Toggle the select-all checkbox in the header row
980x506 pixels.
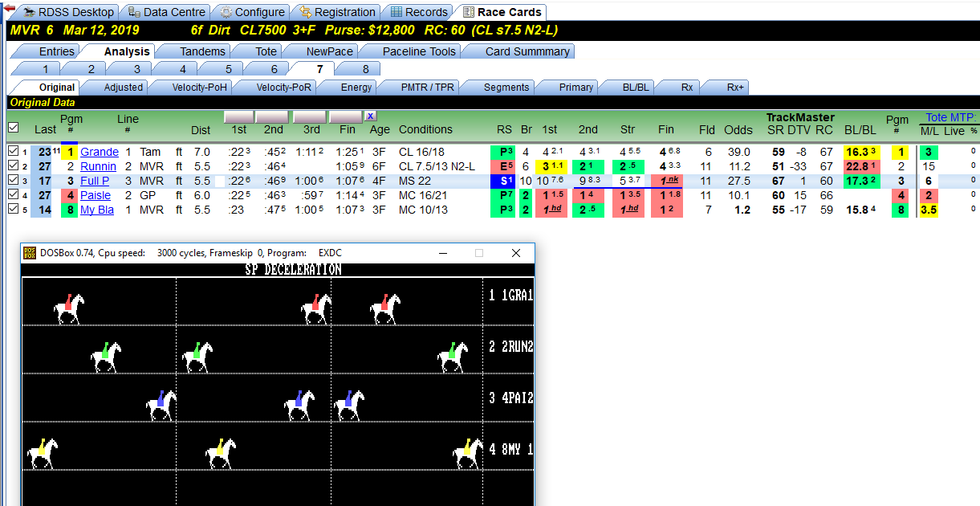click(13, 127)
